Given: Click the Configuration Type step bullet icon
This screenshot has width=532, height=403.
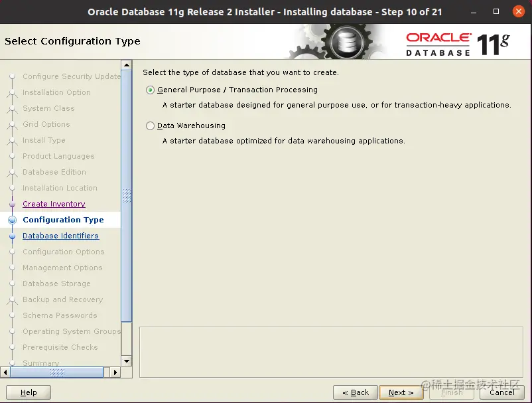Looking at the screenshot, I should (x=12, y=220).
